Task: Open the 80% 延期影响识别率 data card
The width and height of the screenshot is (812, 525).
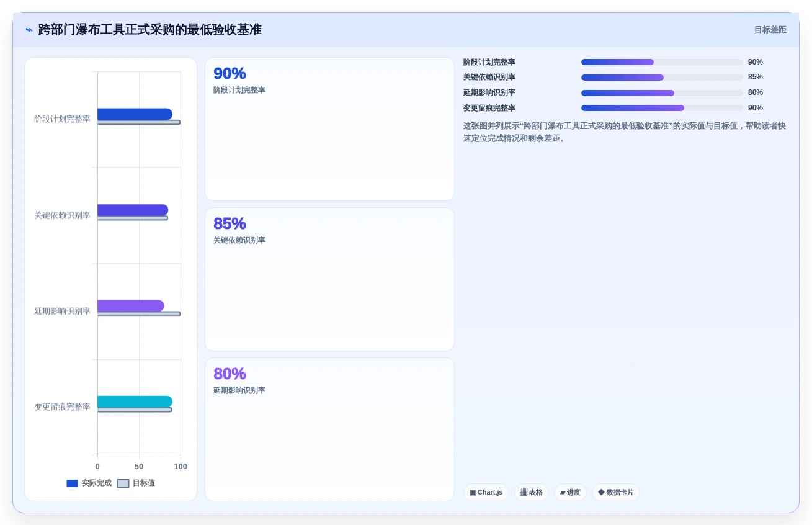Action: [x=329, y=429]
